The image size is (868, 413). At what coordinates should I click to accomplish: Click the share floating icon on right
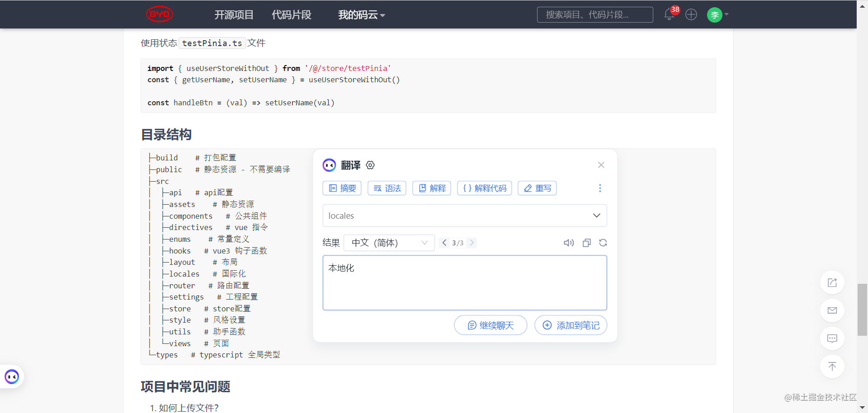tap(832, 282)
